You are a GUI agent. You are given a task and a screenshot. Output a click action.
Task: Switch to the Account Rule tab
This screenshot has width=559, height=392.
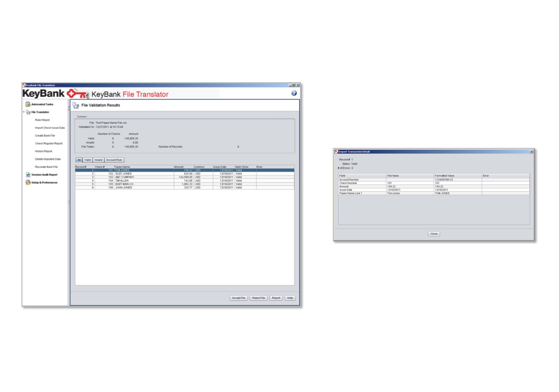114,160
